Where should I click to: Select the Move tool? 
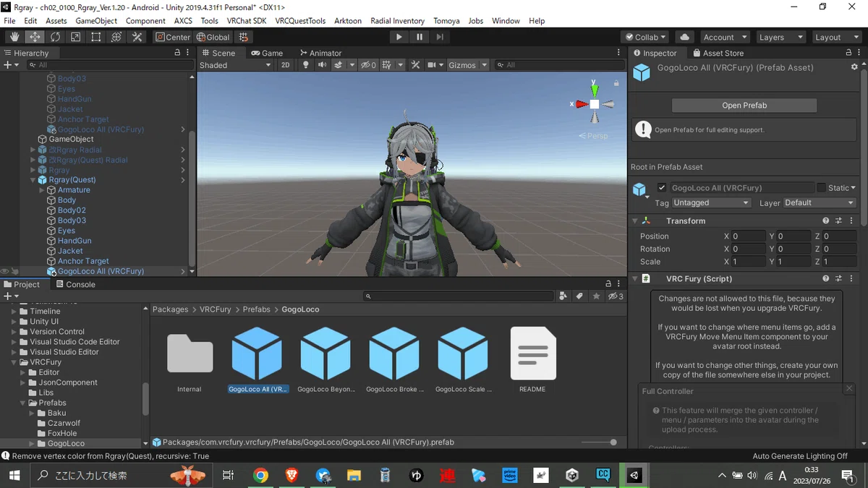(35, 37)
